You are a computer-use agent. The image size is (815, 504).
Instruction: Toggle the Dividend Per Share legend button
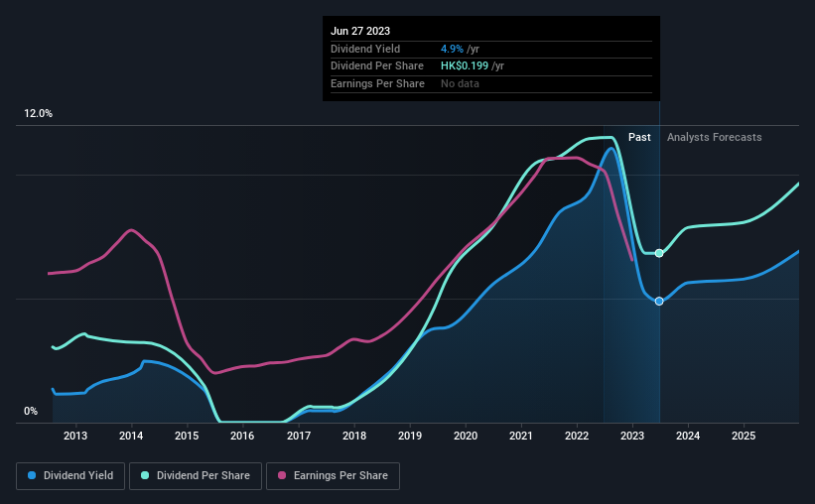coord(196,476)
